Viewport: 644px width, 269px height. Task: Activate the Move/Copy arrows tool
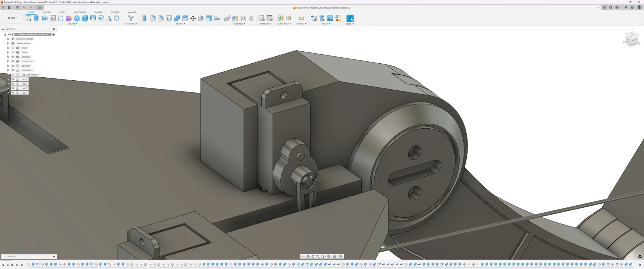pos(193,18)
